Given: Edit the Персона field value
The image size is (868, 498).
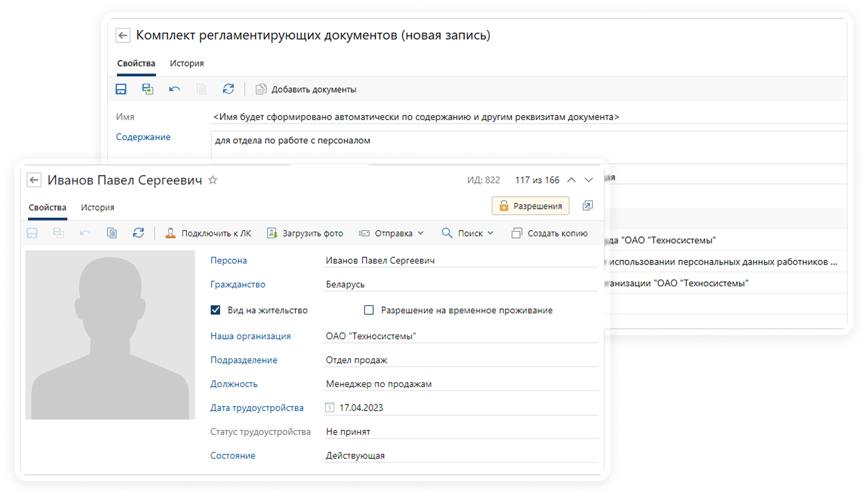Looking at the screenshot, I should point(460,260).
